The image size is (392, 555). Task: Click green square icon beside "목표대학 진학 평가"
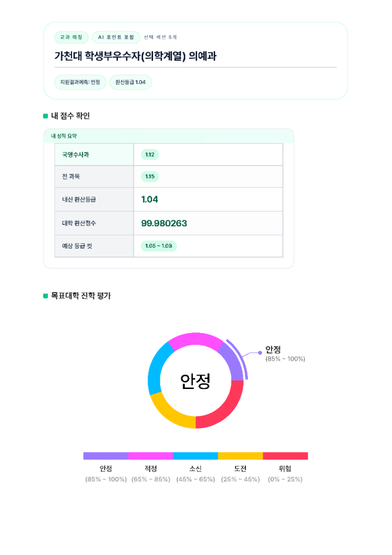(x=46, y=296)
